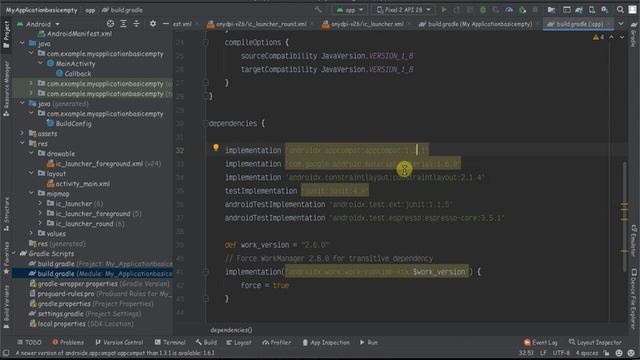The width and height of the screenshot is (640, 360).
Task: Open the Logcat tool window
Action: coord(239,342)
